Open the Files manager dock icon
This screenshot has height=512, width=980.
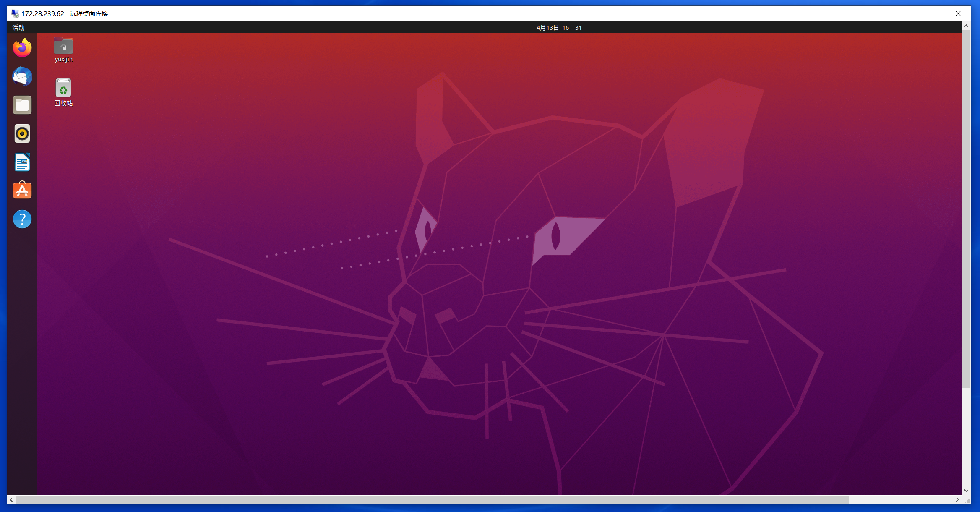[x=22, y=105]
